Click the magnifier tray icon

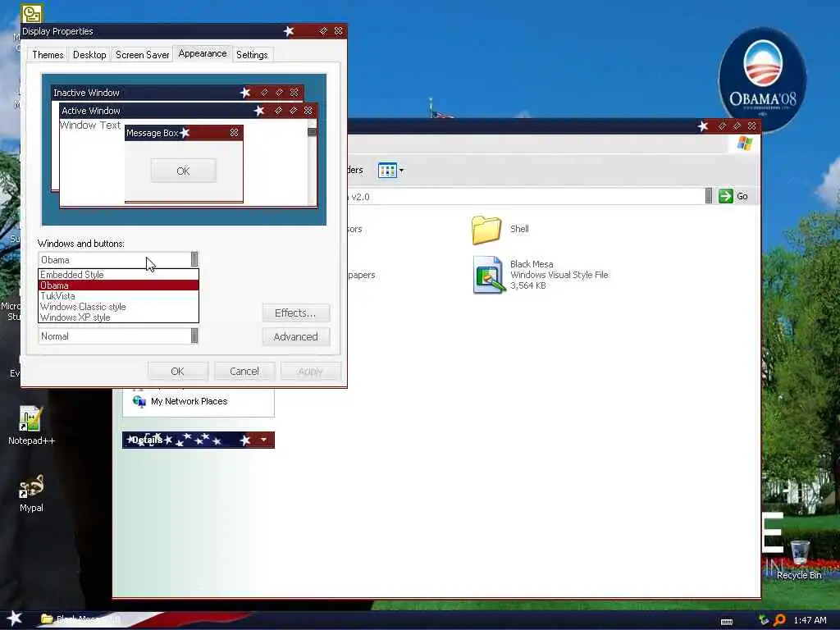point(779,620)
